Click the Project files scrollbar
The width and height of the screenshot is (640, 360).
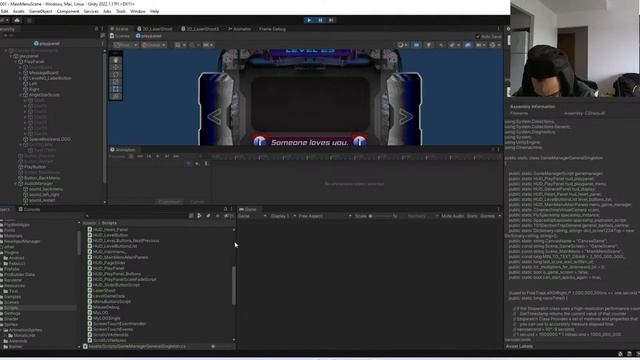click(234, 286)
